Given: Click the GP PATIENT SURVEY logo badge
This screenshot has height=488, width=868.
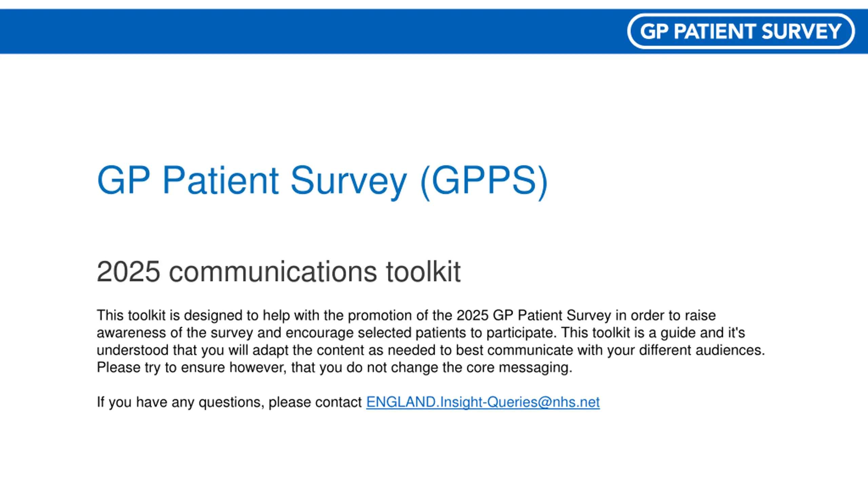Looking at the screenshot, I should click(741, 31).
